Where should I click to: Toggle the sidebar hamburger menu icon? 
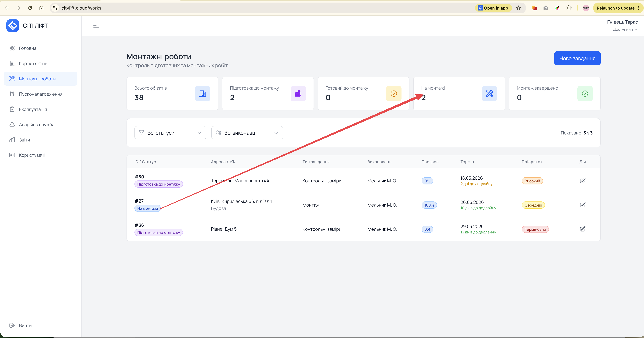tap(96, 25)
